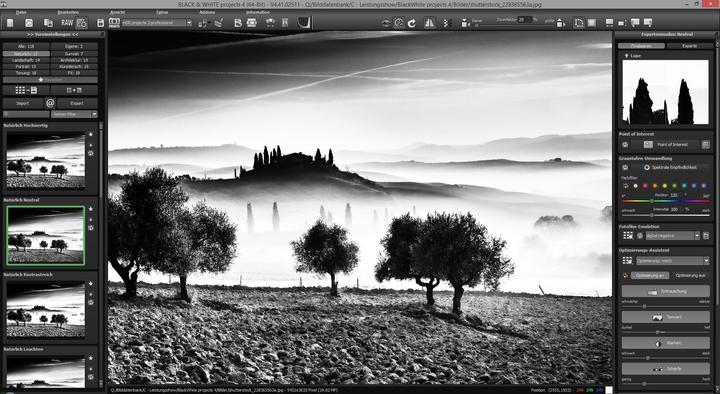This screenshot has width=720, height=394.
Task: Filter presets by 'Landschaft: 14'
Action: (x=26, y=60)
